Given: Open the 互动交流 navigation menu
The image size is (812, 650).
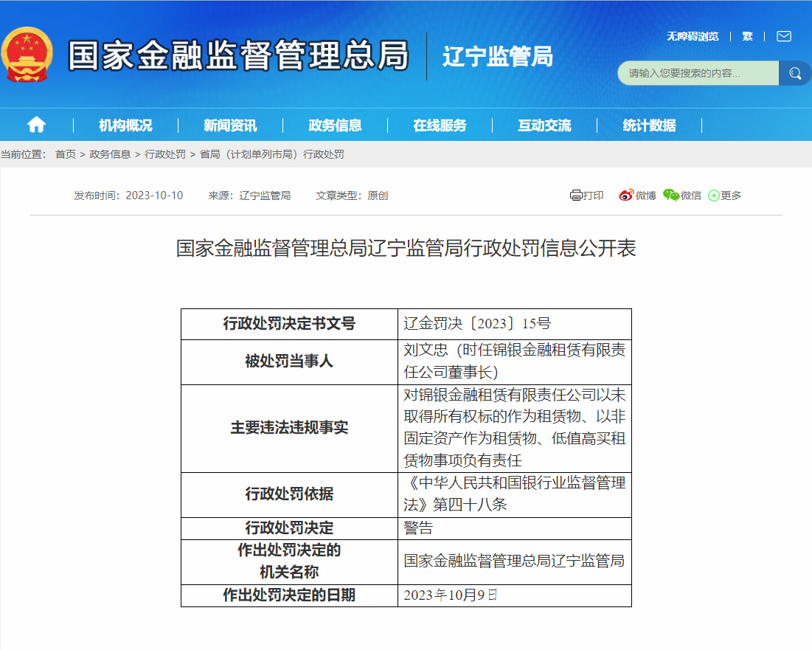Looking at the screenshot, I should point(544,125).
